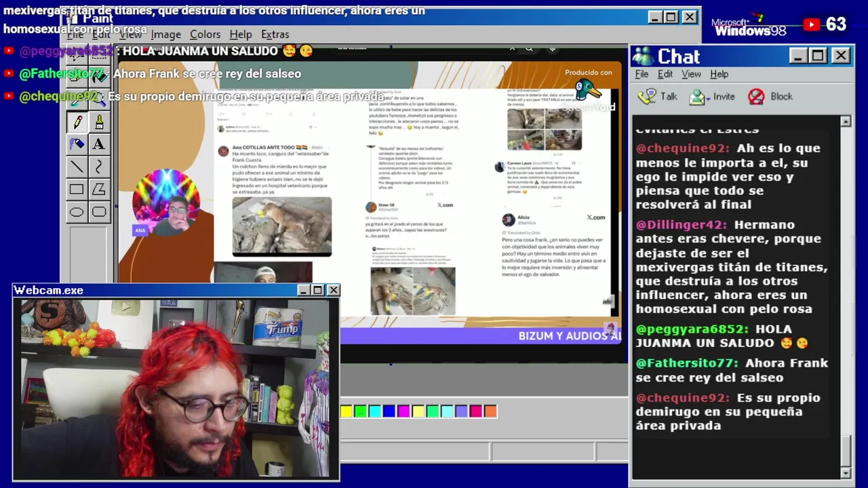Image resolution: width=868 pixels, height=488 pixels.
Task: Choose the Rounded Rectangle tool
Action: pos(99,212)
